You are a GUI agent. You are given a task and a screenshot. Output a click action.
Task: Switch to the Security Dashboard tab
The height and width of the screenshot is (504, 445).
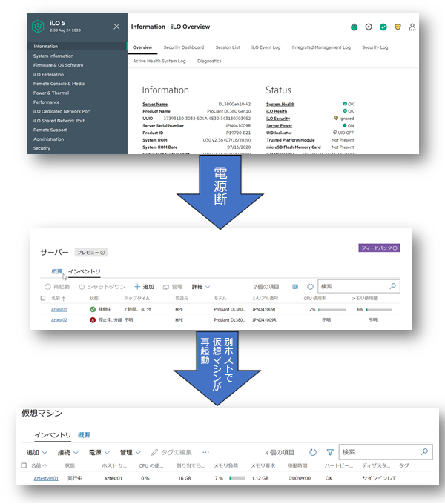coord(184,47)
